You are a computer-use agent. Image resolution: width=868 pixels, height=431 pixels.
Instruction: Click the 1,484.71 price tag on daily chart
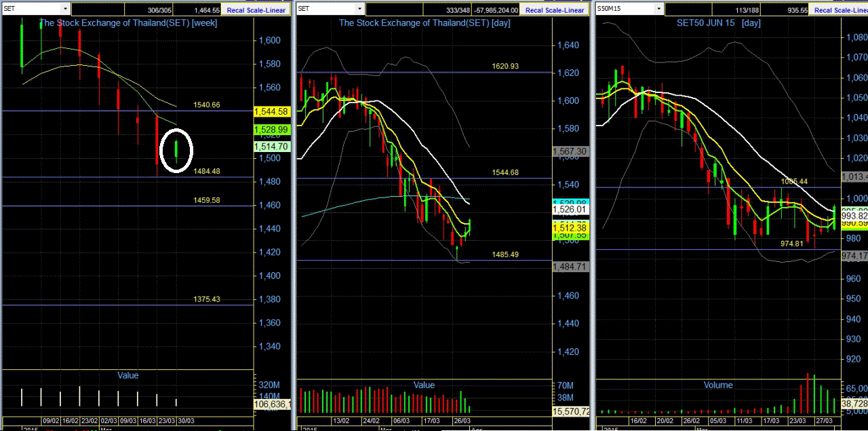pyautogui.click(x=570, y=267)
